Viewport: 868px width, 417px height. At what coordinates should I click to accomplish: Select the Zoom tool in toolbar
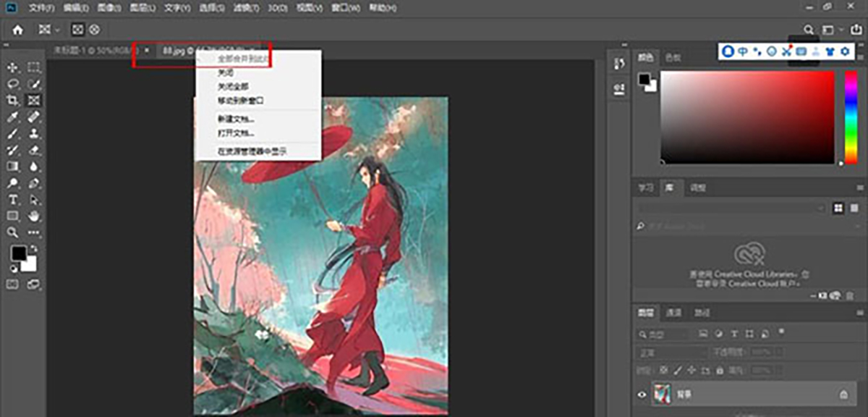coord(13,232)
